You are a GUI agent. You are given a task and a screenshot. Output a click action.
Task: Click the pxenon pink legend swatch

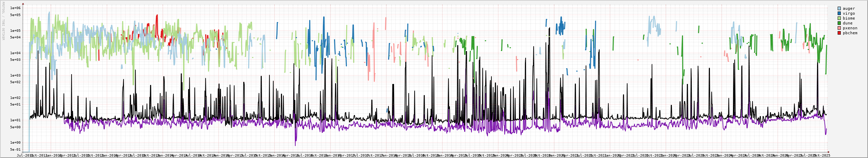[839, 28]
